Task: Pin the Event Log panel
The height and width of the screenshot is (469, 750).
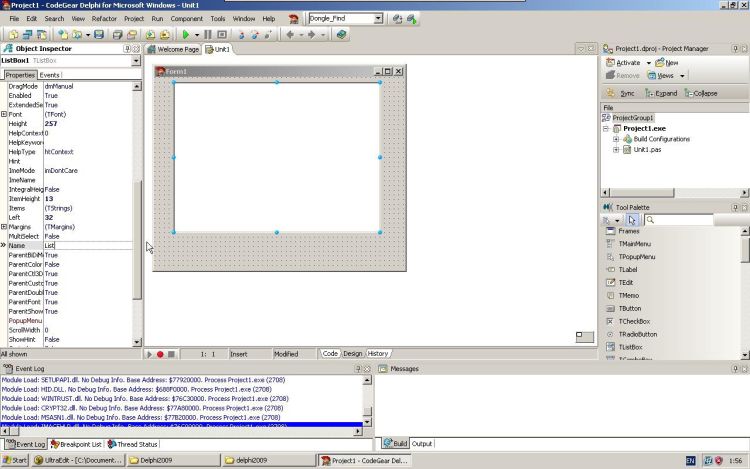Action: [x=358, y=369]
